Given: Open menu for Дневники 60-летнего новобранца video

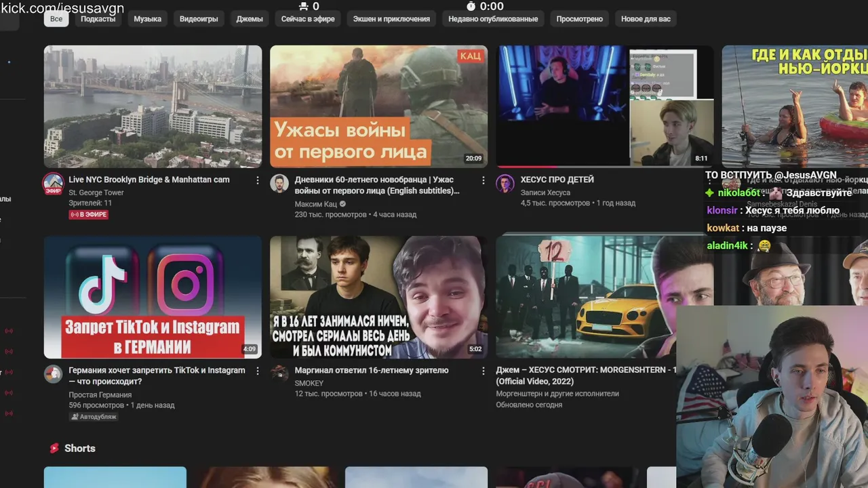Looking at the screenshot, I should point(484,180).
